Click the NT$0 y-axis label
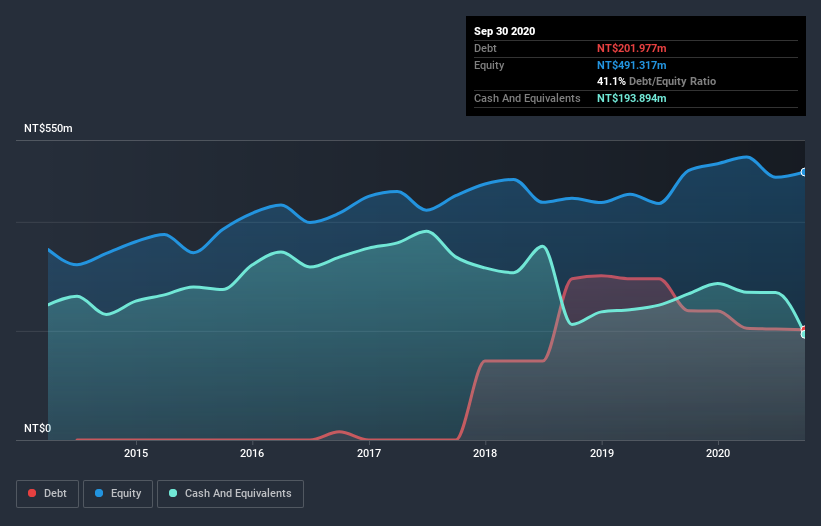The height and width of the screenshot is (526, 821). tap(38, 428)
